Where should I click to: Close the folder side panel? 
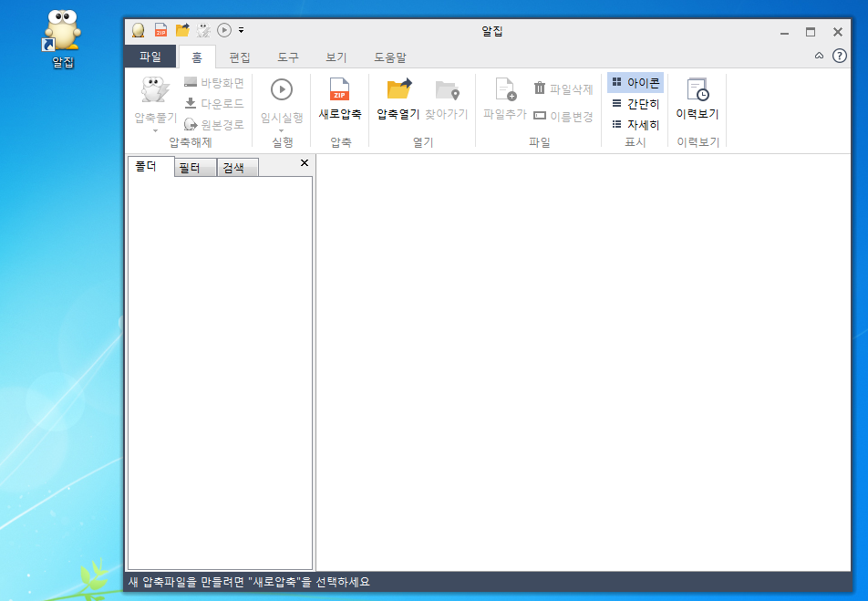(x=305, y=163)
